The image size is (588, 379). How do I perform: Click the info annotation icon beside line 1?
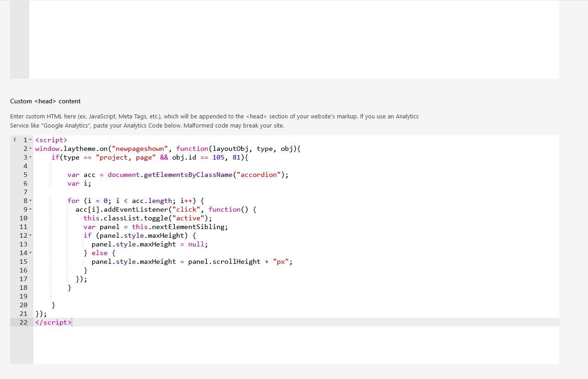tap(15, 140)
